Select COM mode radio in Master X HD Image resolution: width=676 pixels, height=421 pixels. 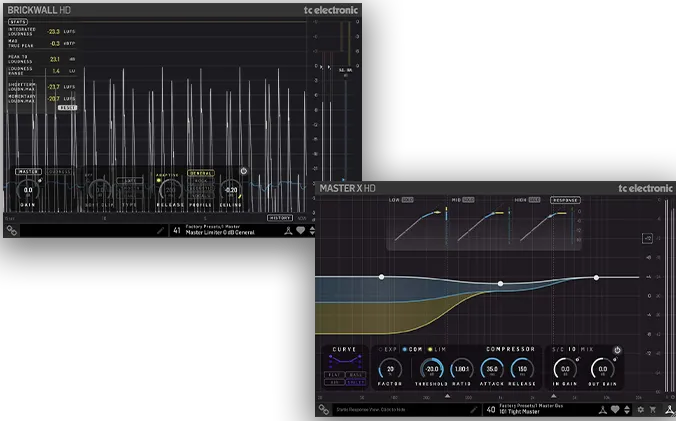404,349
